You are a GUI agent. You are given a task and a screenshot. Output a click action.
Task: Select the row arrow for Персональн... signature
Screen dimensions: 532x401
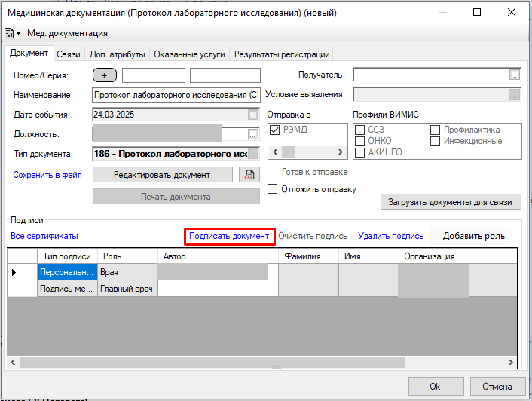tap(14, 272)
